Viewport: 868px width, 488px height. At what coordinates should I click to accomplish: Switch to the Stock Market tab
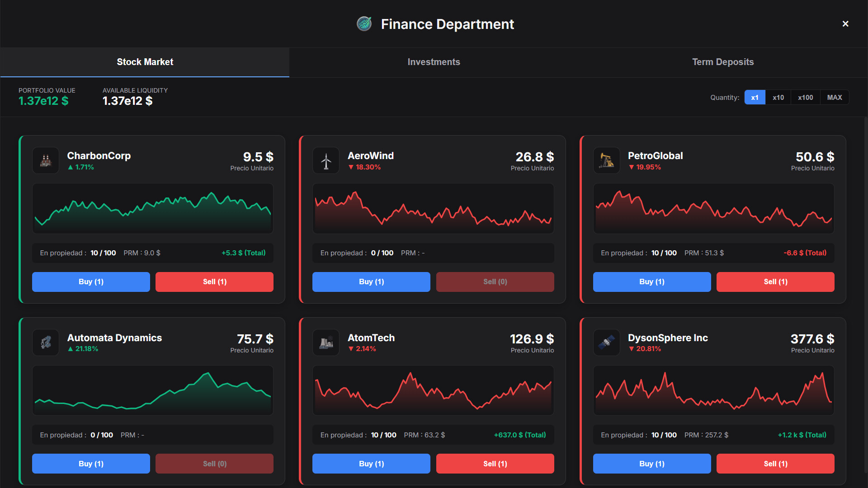145,62
